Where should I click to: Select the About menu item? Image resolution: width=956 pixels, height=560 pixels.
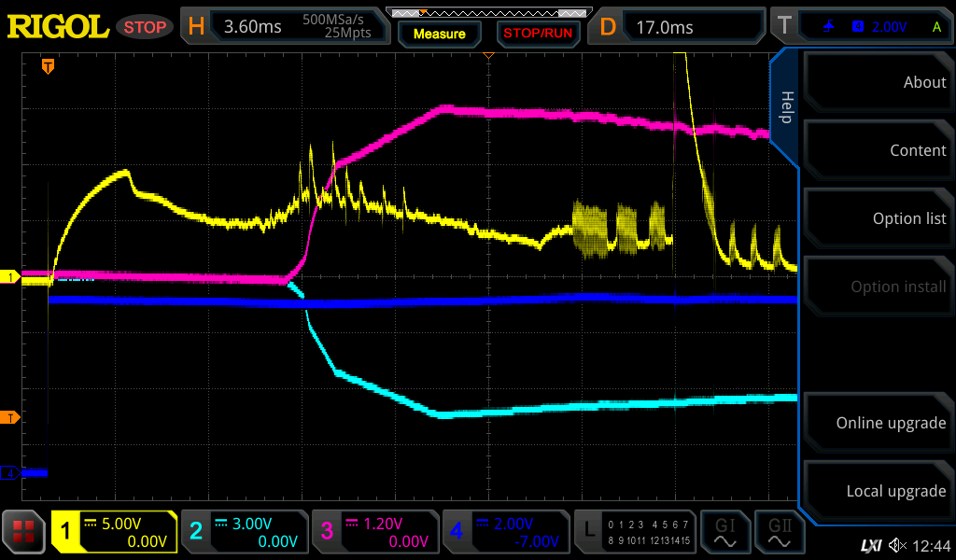tap(878, 82)
